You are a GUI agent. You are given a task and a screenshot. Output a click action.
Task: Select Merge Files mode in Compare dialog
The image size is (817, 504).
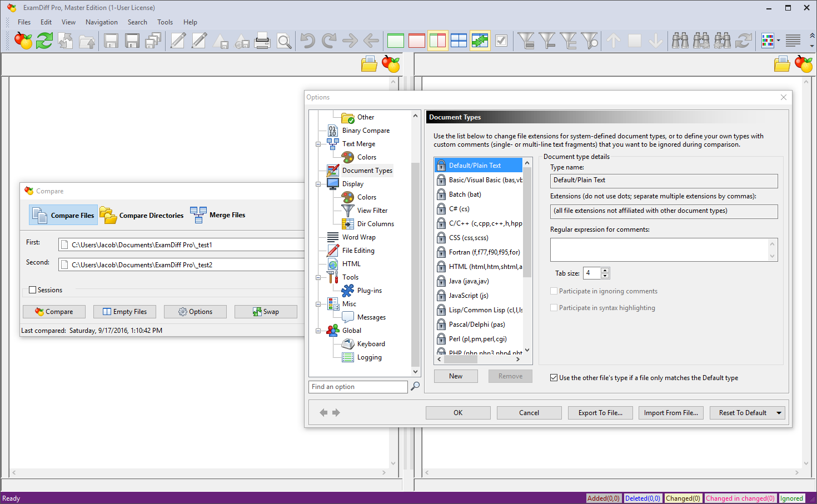click(x=218, y=215)
